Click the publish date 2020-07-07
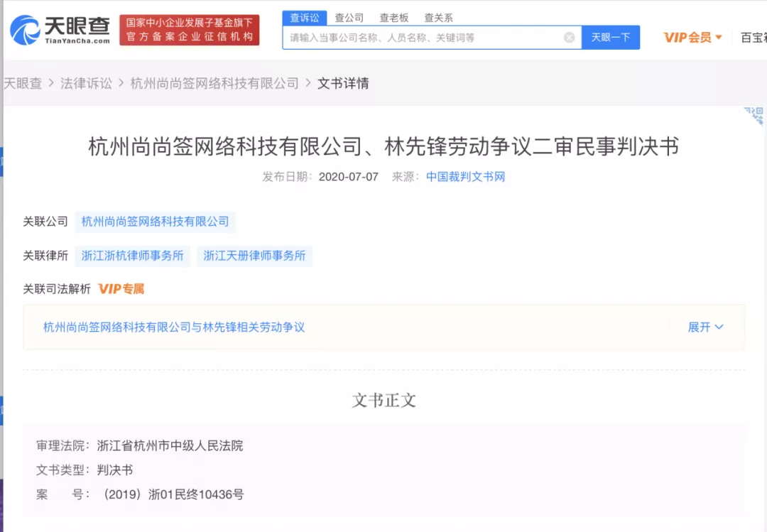Screen dimensions: 767x532 [x=348, y=177]
